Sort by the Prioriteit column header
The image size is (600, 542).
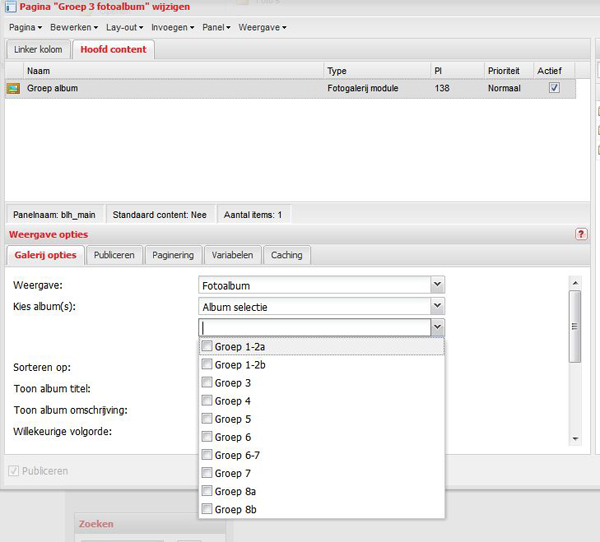click(509, 71)
